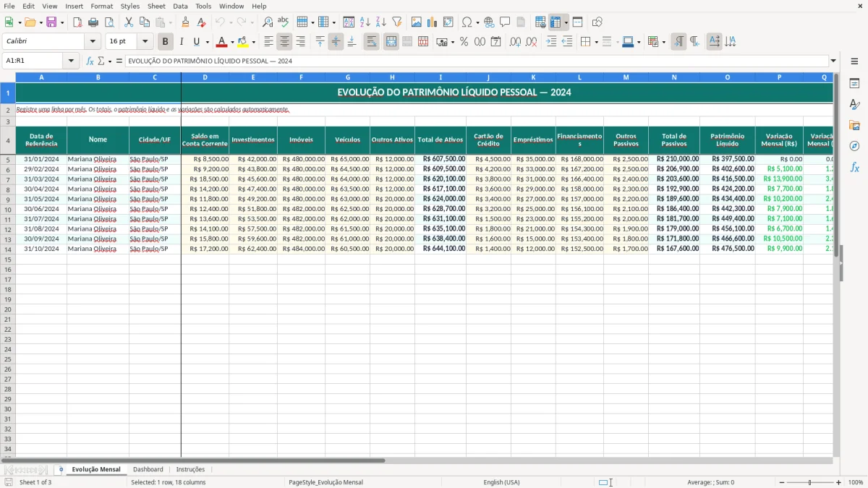Click the Increase Indent icon
This screenshot has width=868, height=488.
[551, 42]
